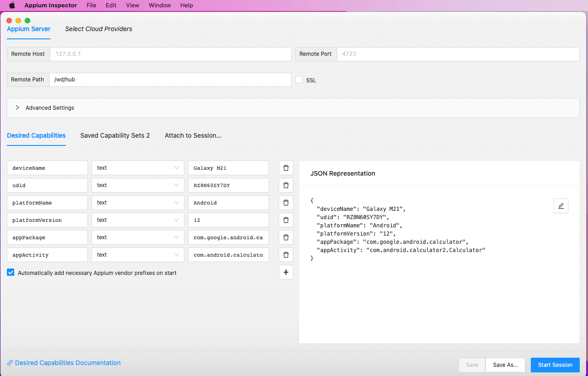Click the Start Session button

555,365
